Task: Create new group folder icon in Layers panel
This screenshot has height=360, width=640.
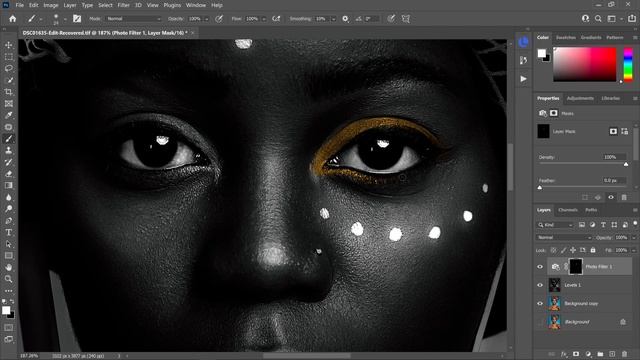Action: coord(600,354)
